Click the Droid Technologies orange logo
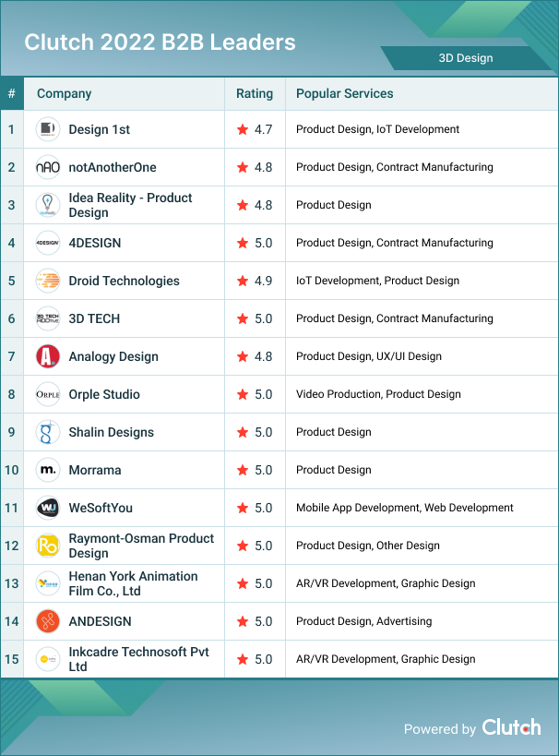Screen dimensions: 559x756 [48, 281]
